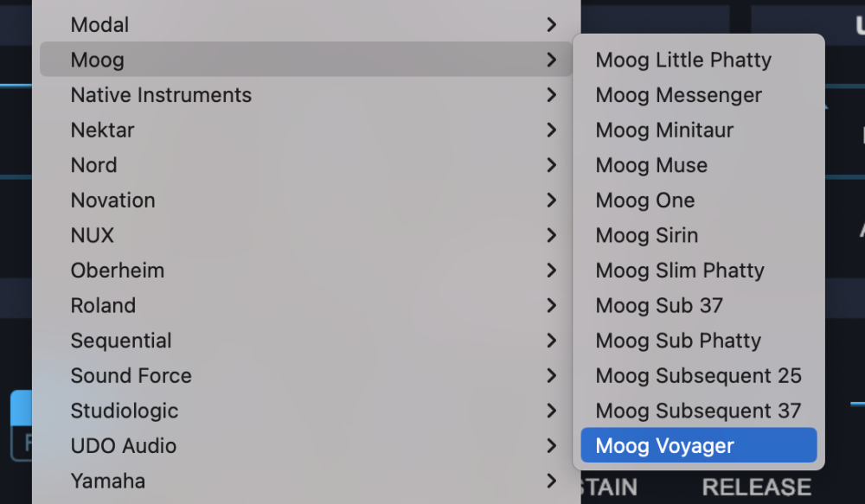865x504 pixels.
Task: Pick Moog Subsequent 37 from the list
Action: (x=698, y=411)
